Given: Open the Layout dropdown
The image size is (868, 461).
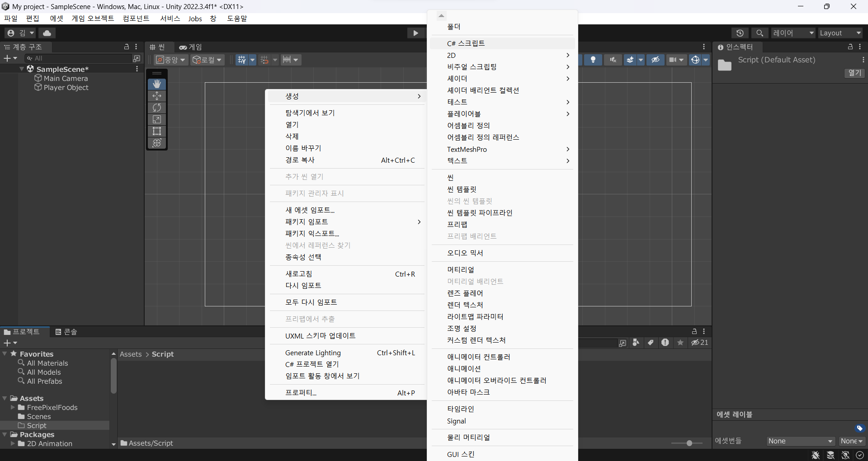Looking at the screenshot, I should [840, 33].
